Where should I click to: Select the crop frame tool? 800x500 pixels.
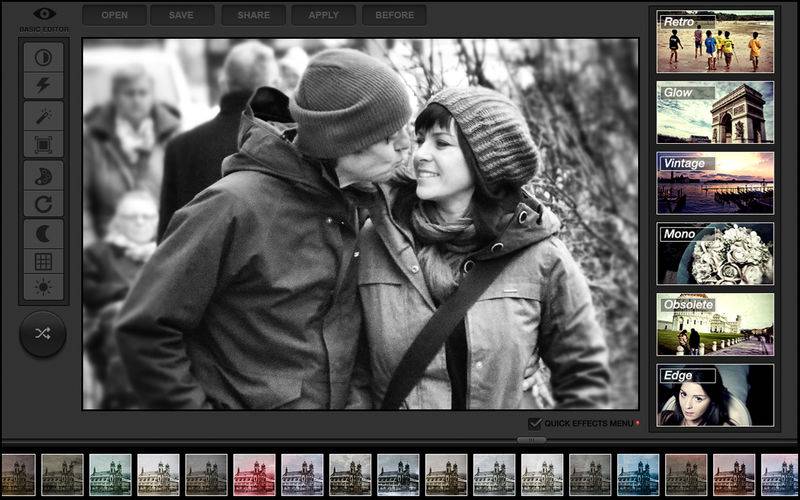(x=43, y=145)
